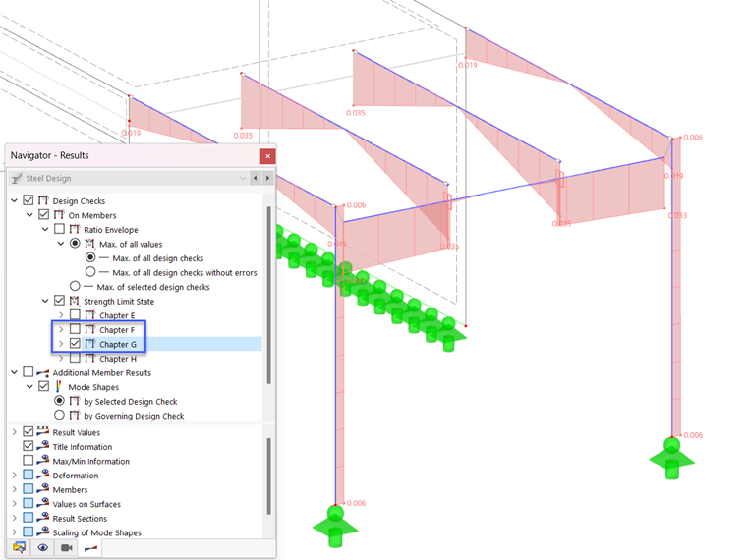Click the Mode Shapes rainbow icon
The width and height of the screenshot is (747, 560).
(59, 386)
